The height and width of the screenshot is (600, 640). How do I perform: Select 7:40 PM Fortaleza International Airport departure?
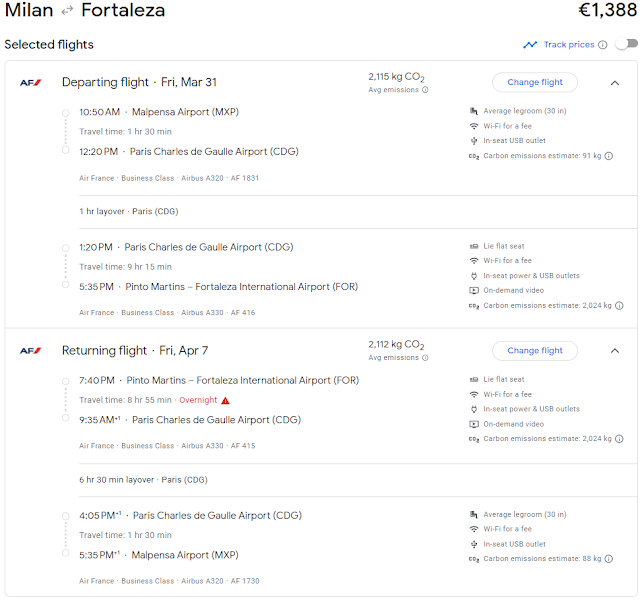[x=219, y=380]
